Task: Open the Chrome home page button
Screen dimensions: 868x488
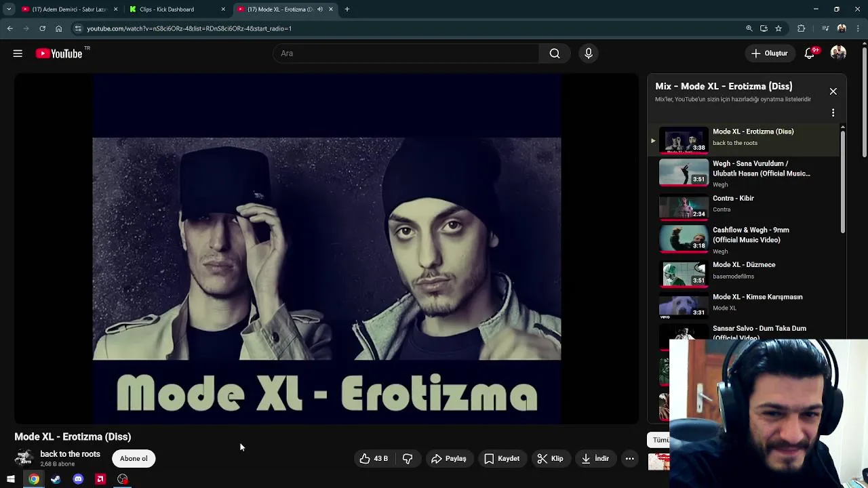Action: pos(58,28)
